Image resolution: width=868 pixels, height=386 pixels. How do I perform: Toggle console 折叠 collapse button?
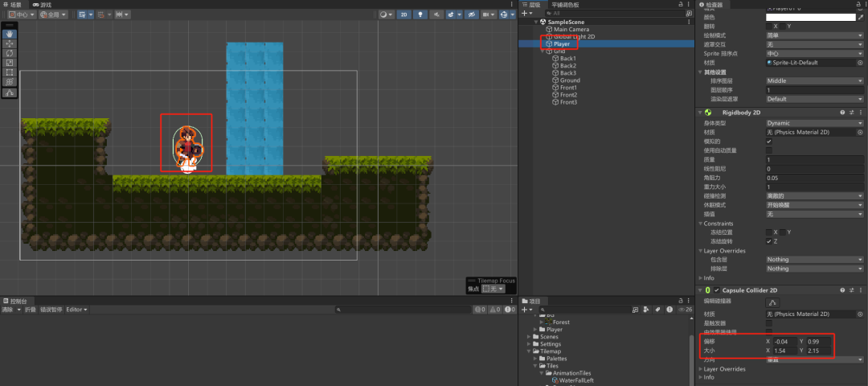click(30, 310)
